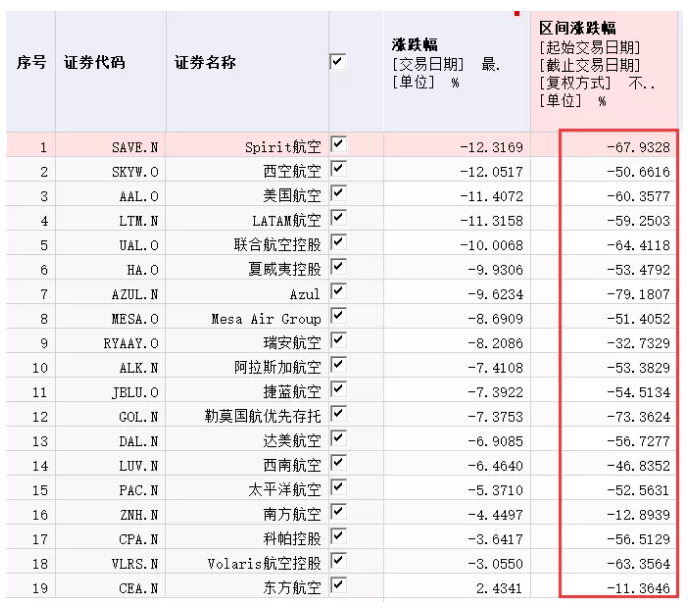Click the AZUL.N security code
Image resolution: width=688 pixels, height=612 pixels.
(135, 295)
